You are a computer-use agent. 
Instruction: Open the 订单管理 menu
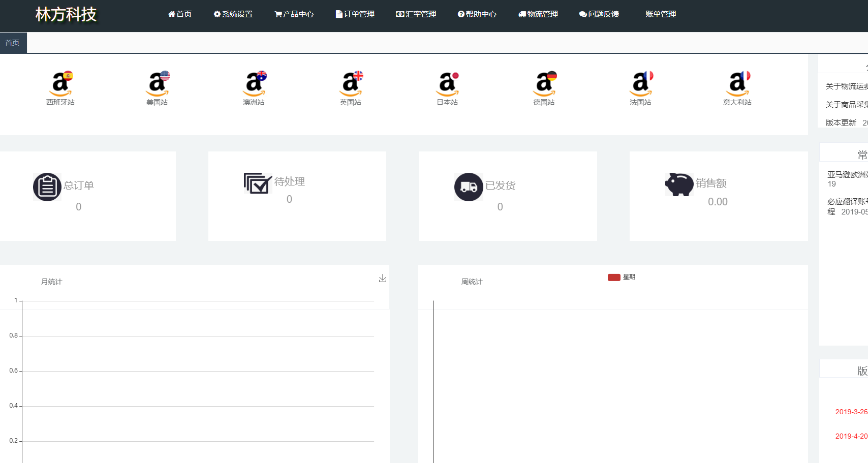click(x=355, y=14)
